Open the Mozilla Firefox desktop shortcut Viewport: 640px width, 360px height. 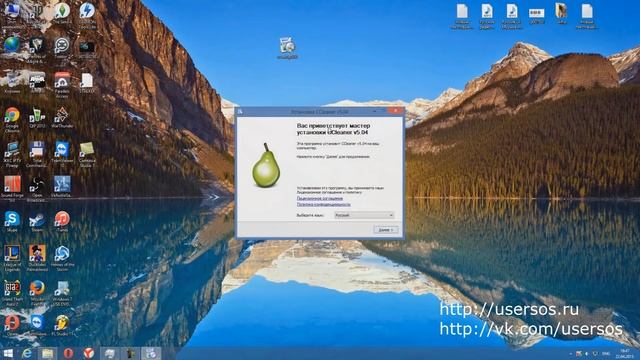point(37,293)
